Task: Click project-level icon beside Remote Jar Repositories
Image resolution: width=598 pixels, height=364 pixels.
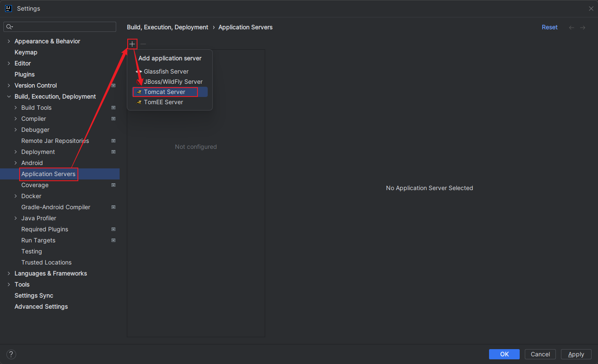Action: click(114, 141)
